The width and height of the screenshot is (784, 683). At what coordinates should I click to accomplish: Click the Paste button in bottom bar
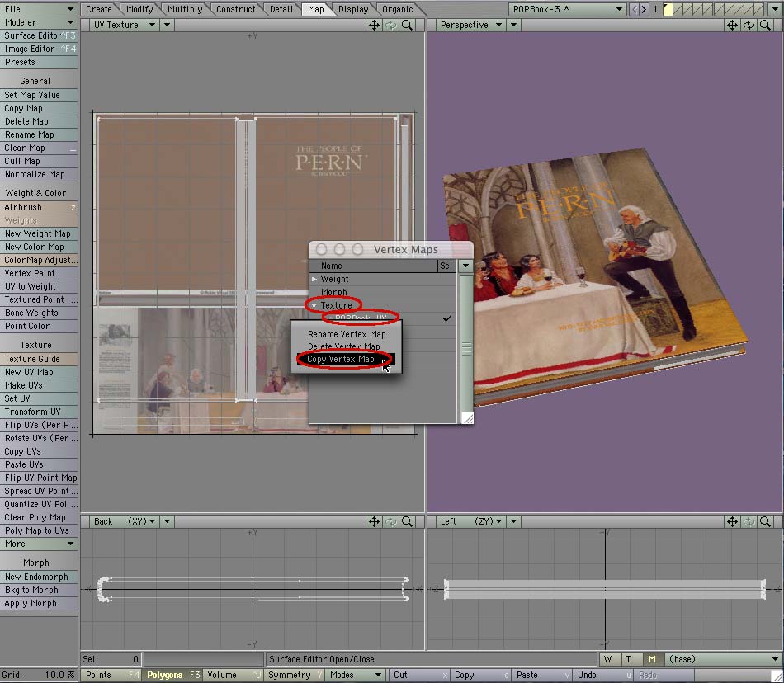coord(541,675)
